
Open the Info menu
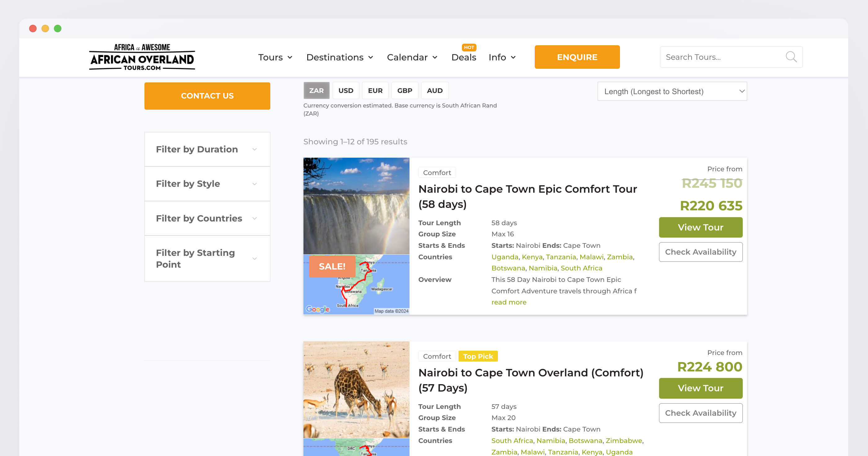point(502,57)
